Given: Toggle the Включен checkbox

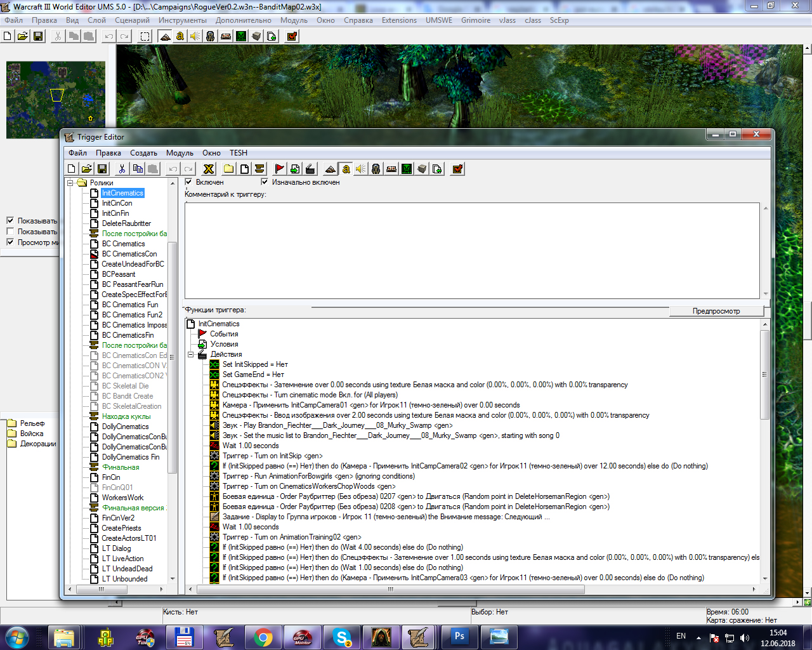Looking at the screenshot, I should 188,182.
